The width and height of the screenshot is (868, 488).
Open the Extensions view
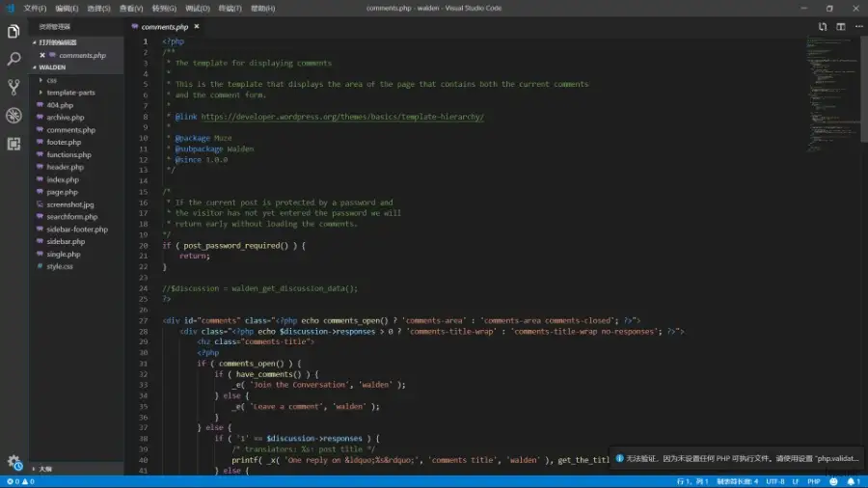pyautogui.click(x=14, y=144)
